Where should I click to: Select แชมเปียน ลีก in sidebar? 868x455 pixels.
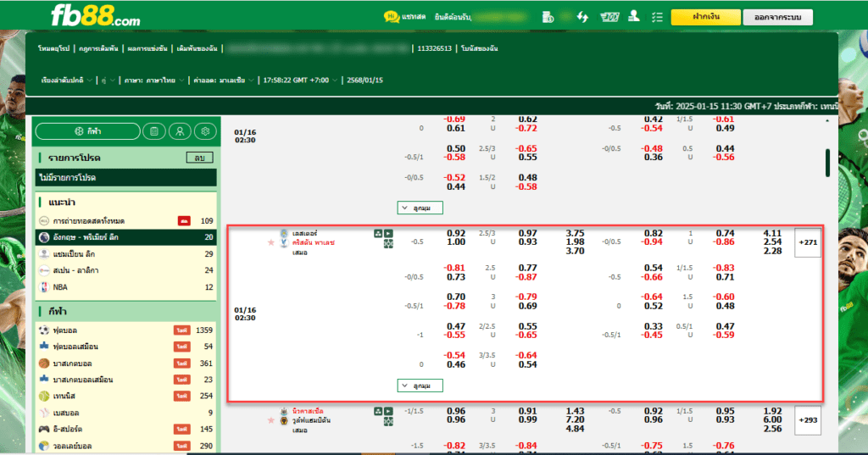[126, 253]
